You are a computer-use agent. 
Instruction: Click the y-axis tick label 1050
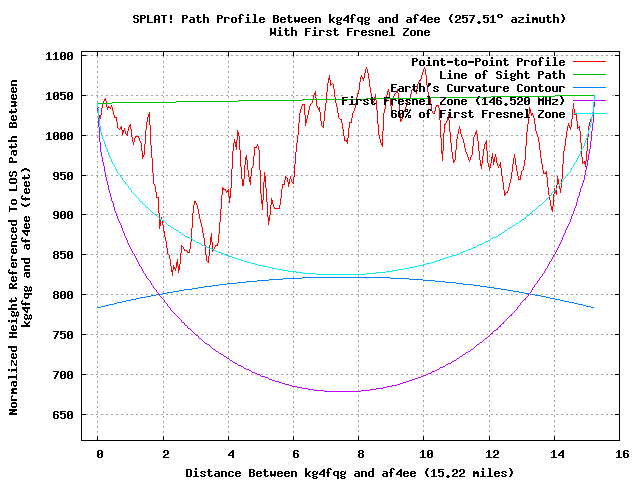(x=59, y=96)
